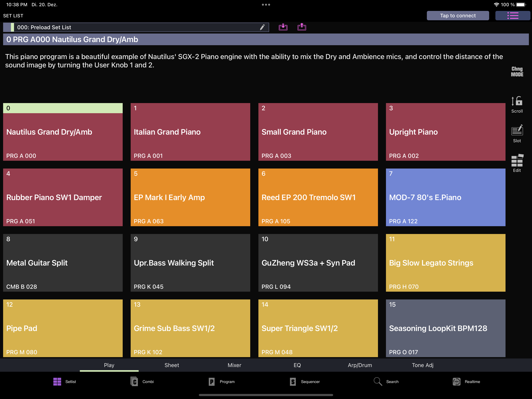Open the Sequencer mode icon

(x=305, y=381)
